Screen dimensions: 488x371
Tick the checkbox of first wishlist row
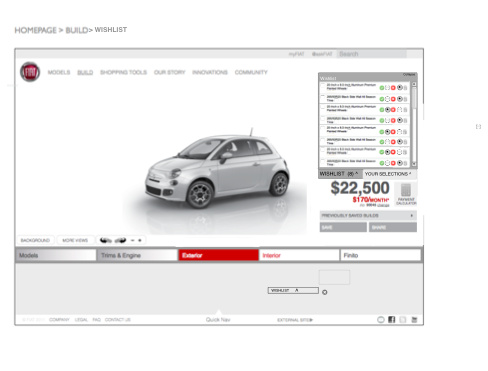(x=323, y=85)
